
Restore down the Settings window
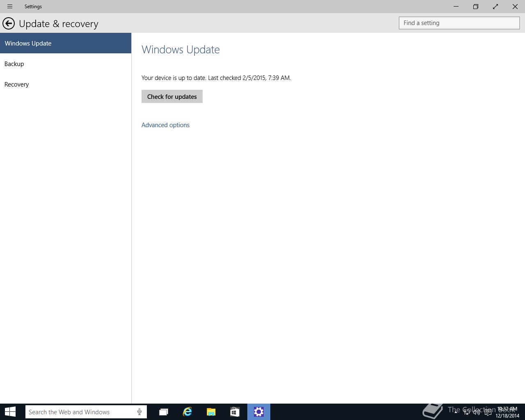pos(476,7)
